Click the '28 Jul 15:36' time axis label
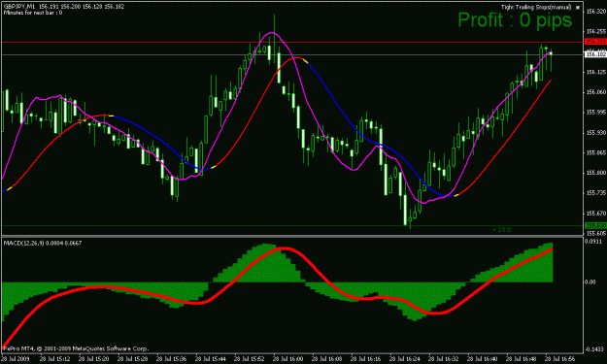 [x=172, y=358]
